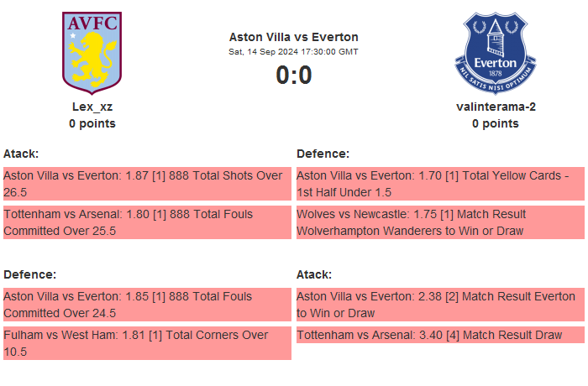The height and width of the screenshot is (386, 588).
Task: Open the valinterama-2 user profile
Action: pyautogui.click(x=496, y=107)
